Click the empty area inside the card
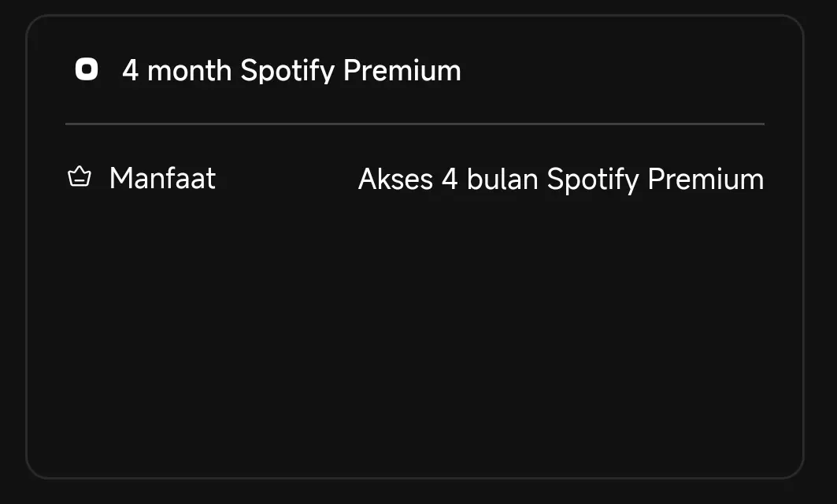The width and height of the screenshot is (837, 504). click(x=415, y=331)
